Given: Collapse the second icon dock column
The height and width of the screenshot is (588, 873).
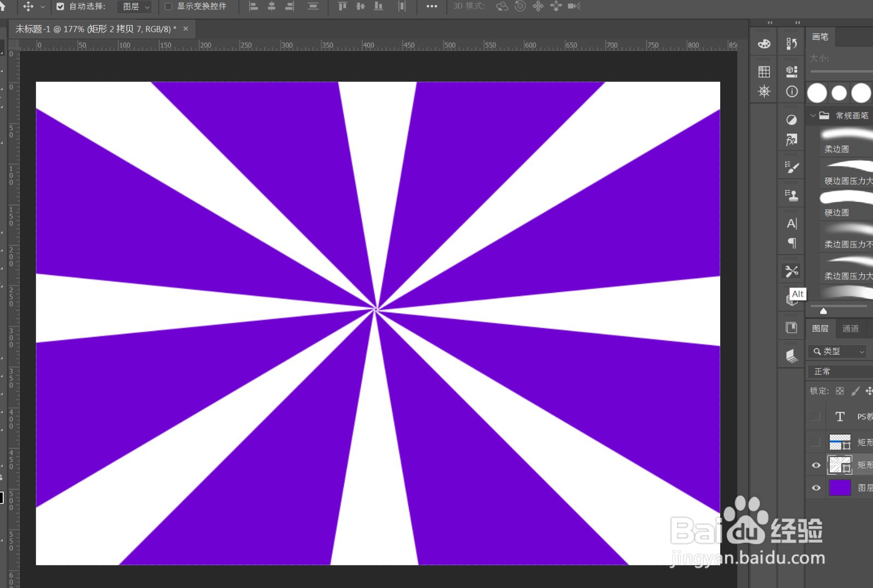Looking at the screenshot, I should tap(798, 23).
